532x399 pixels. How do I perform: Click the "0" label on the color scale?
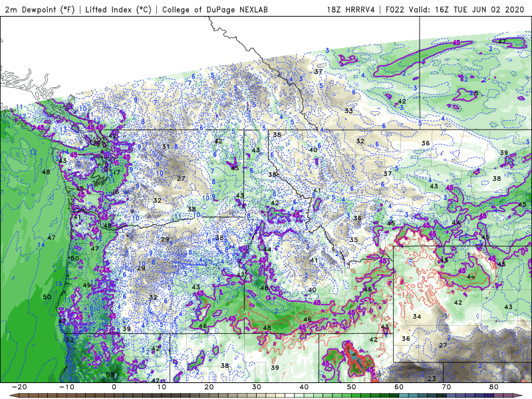tap(114, 387)
